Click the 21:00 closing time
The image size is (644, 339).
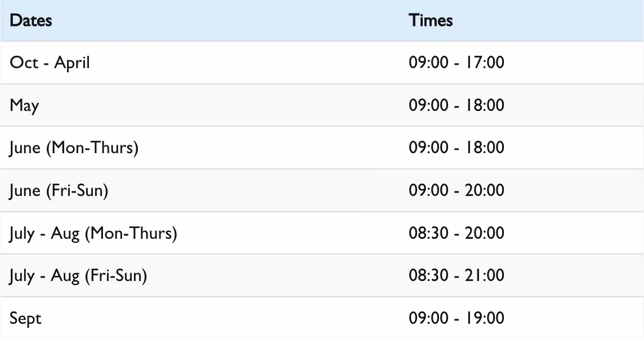pyautogui.click(x=485, y=275)
